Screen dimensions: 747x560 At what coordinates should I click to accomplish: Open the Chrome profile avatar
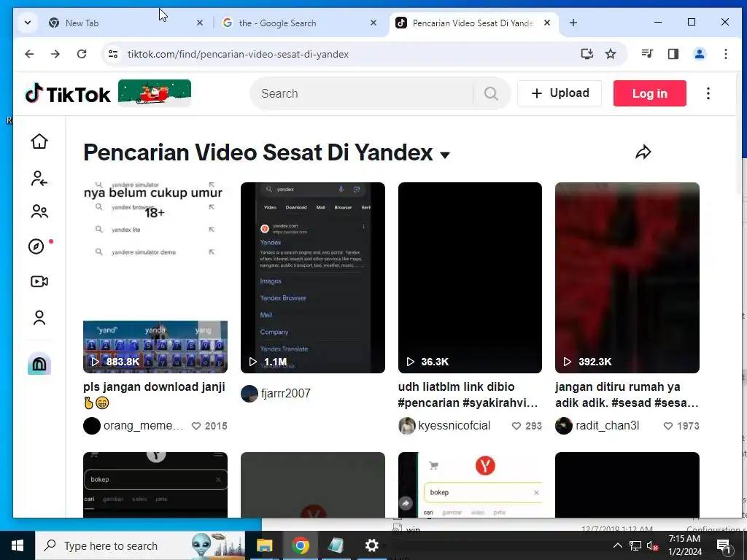coord(700,54)
